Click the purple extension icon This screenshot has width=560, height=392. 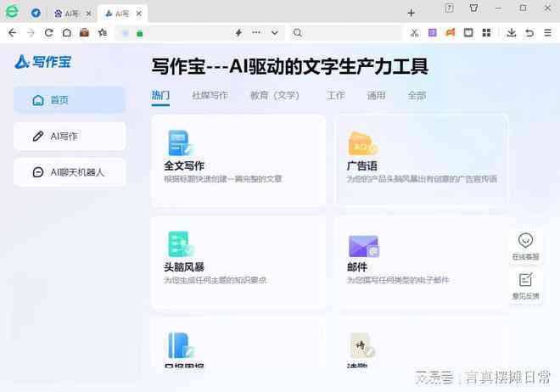(x=432, y=33)
